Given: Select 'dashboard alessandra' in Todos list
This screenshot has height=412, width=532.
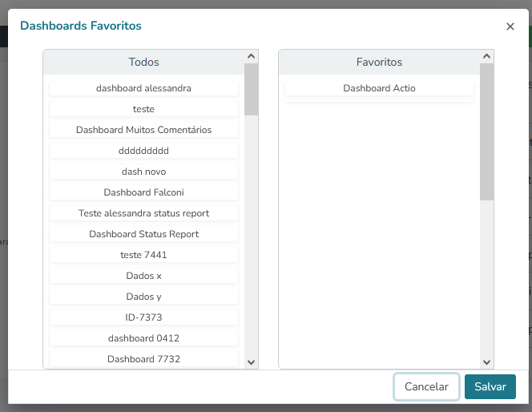Looking at the screenshot, I should 143,88.
